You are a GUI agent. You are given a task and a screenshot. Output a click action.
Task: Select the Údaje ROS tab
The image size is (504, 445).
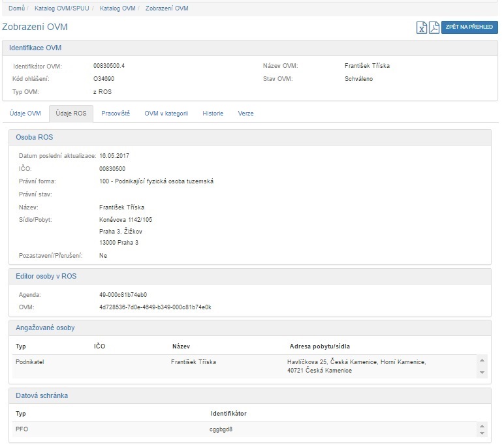point(71,114)
